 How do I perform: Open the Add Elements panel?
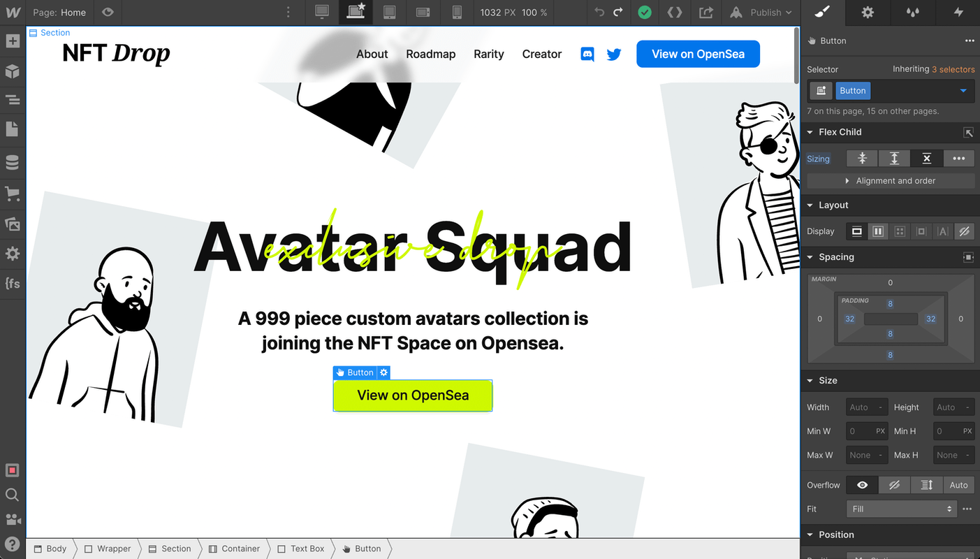pyautogui.click(x=13, y=41)
